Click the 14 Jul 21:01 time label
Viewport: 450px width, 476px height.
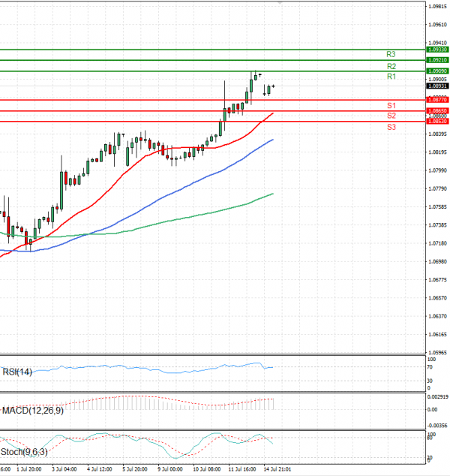277,469
